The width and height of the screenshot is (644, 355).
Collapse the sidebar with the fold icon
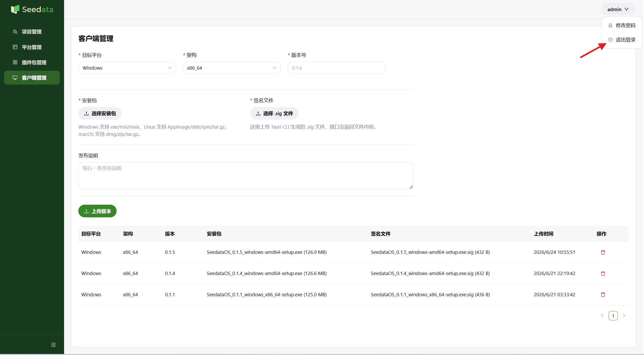coord(53,345)
